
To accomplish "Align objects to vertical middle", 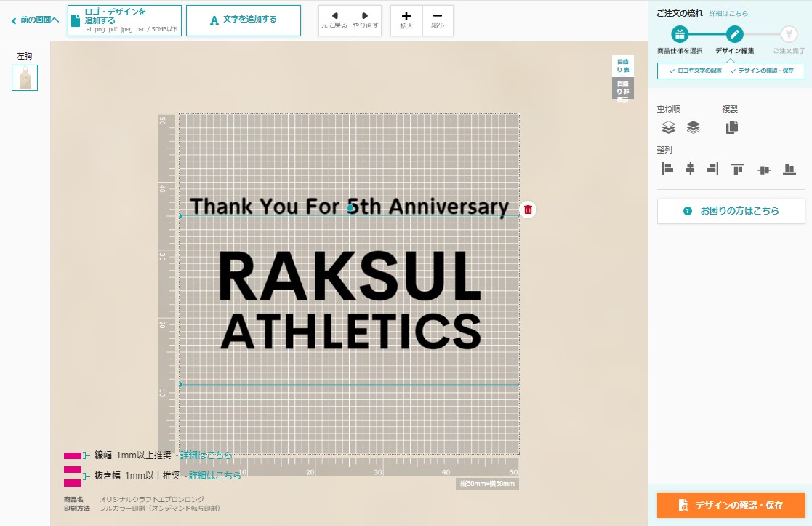I will pyautogui.click(x=764, y=170).
